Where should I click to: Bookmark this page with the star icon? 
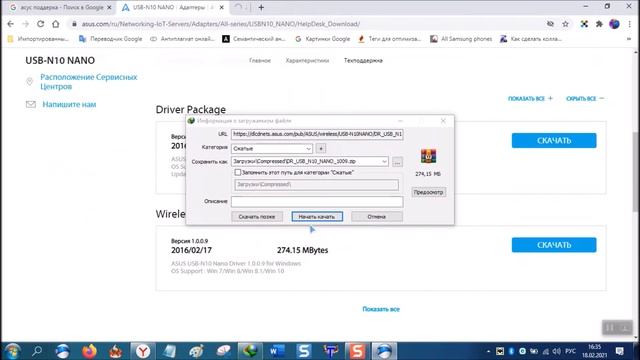pos(565,24)
